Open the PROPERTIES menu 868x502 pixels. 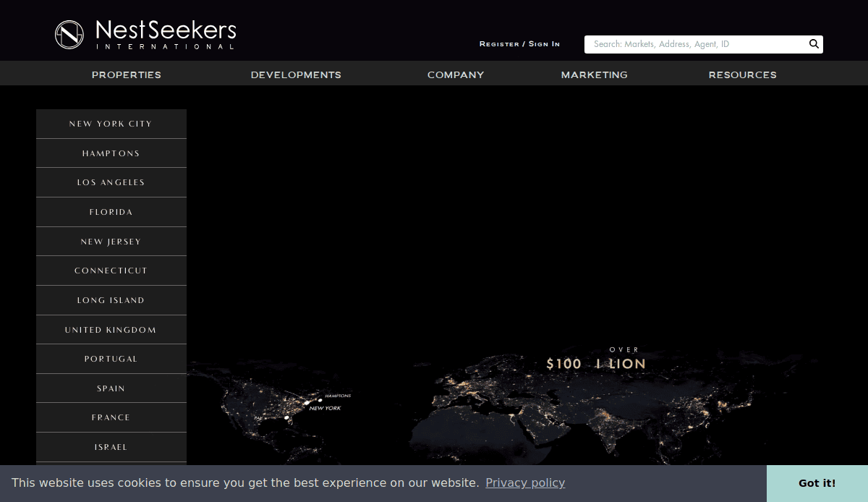(x=126, y=75)
